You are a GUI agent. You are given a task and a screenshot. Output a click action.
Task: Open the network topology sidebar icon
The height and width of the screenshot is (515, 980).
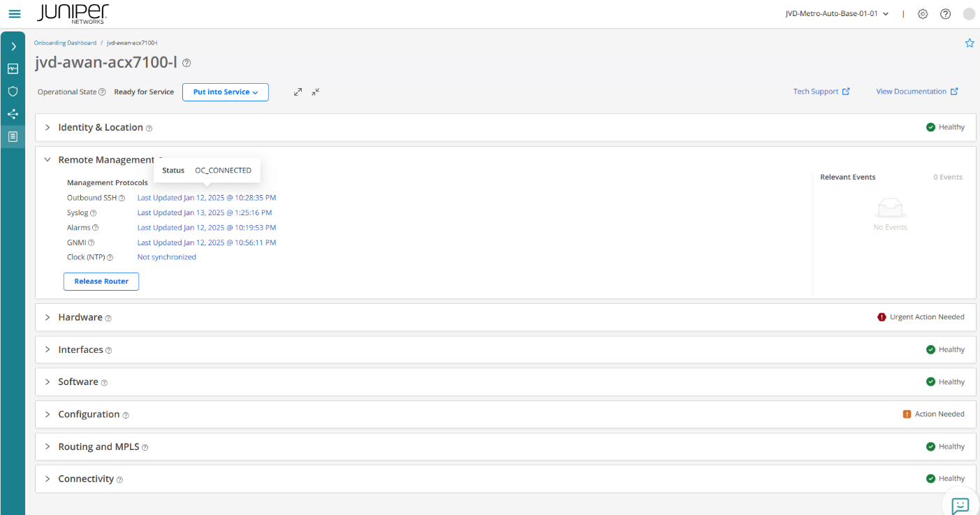[x=13, y=114]
